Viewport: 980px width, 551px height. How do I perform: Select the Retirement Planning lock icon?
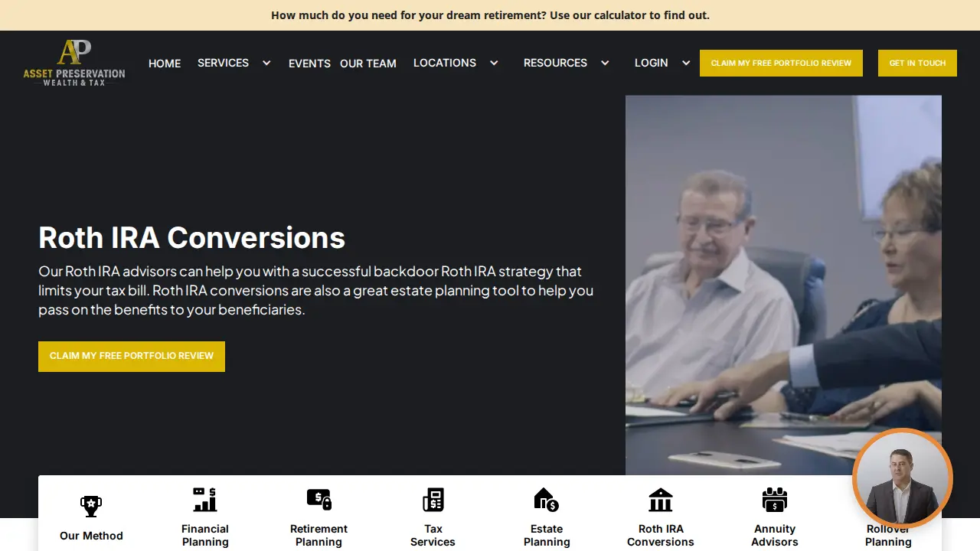click(x=319, y=500)
